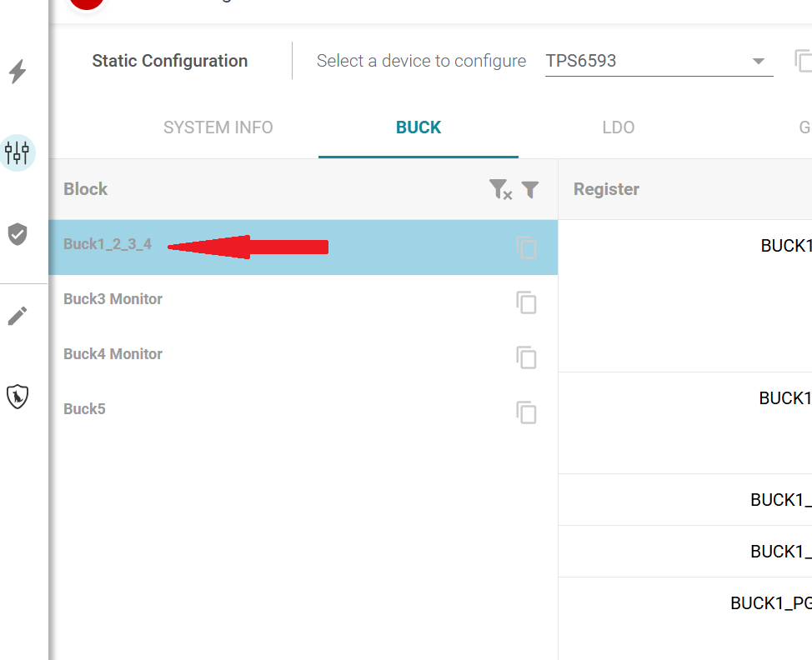Select the Buck4 Monitor block row

click(303, 357)
